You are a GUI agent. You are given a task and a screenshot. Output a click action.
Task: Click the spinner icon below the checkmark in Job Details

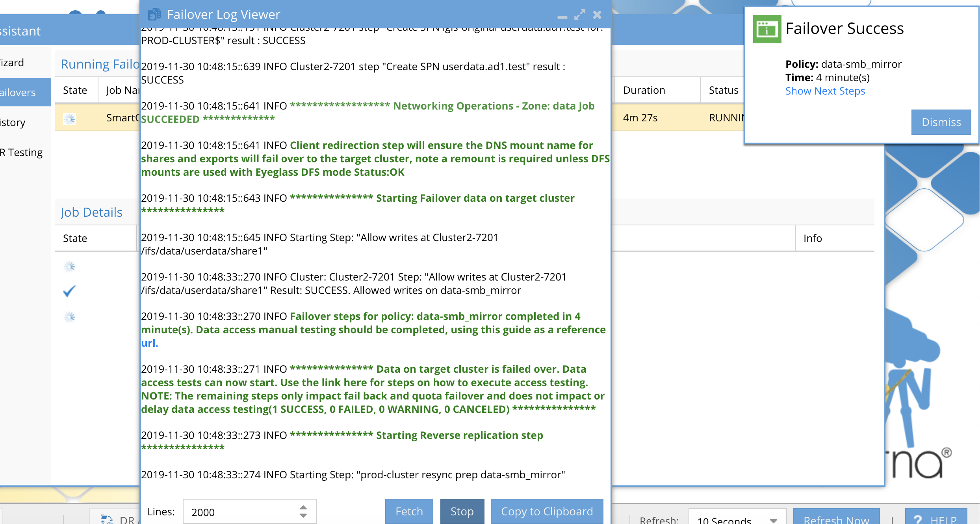pos(70,317)
